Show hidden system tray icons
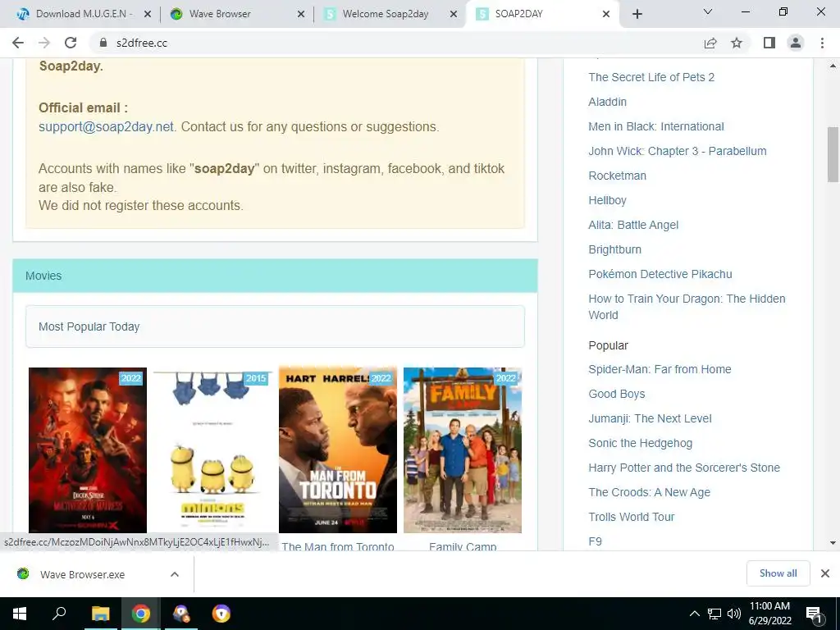 (x=694, y=614)
